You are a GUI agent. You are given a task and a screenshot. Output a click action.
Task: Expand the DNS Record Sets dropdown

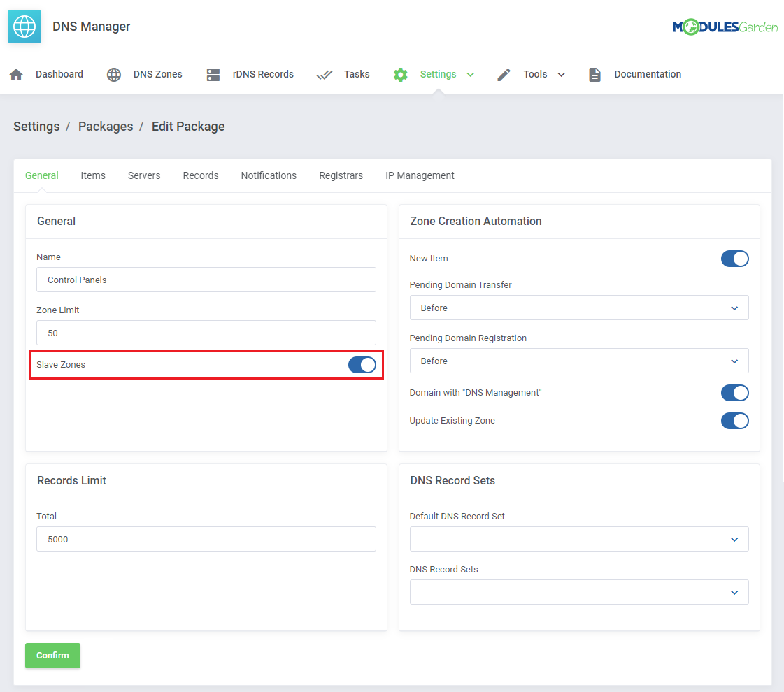pyautogui.click(x=579, y=592)
